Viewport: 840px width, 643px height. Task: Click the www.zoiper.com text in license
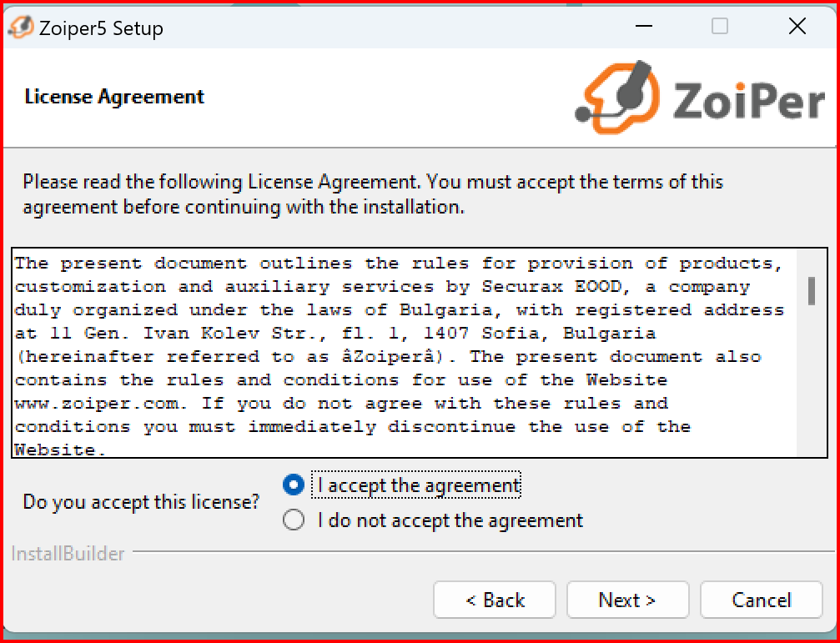coord(101,404)
